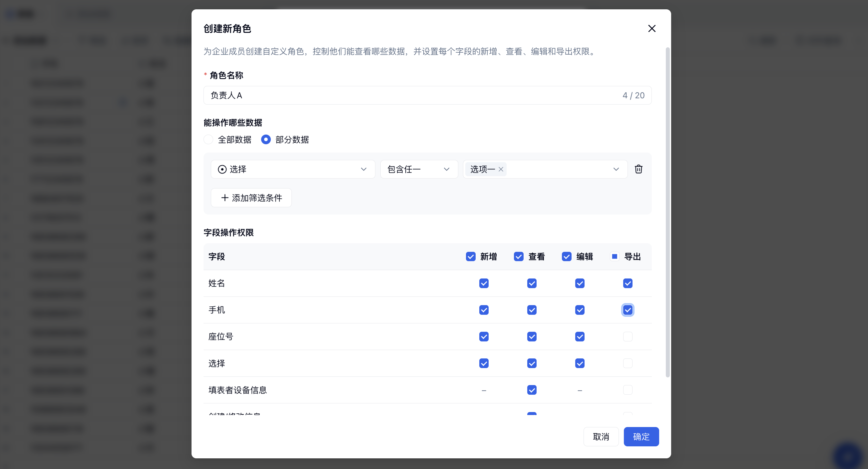Viewport: 868px width, 469px height.
Task: Uncheck 查看 for 填表者设备信息 row
Action: click(532, 390)
